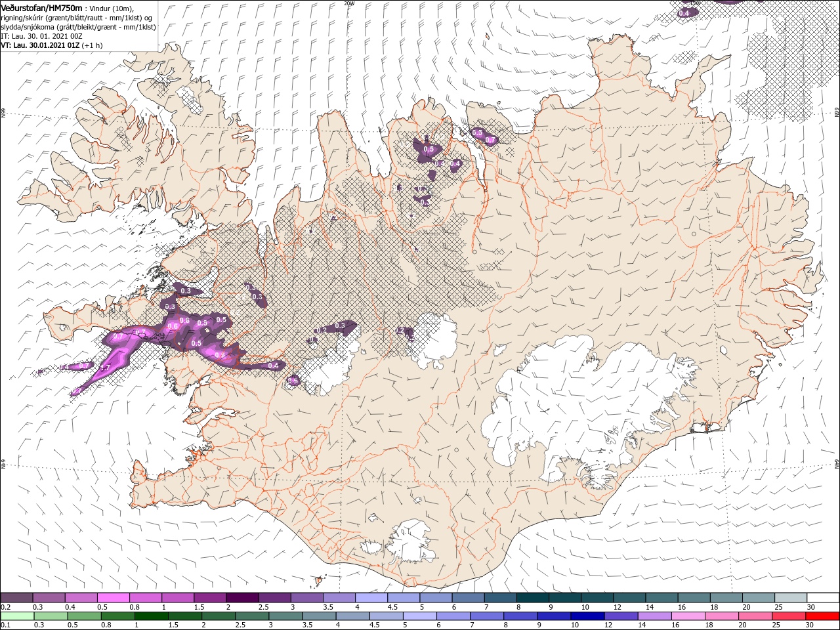Pick the dark teal swatch at 8, upper legend
This screenshot has height=630, width=840.
point(532,598)
